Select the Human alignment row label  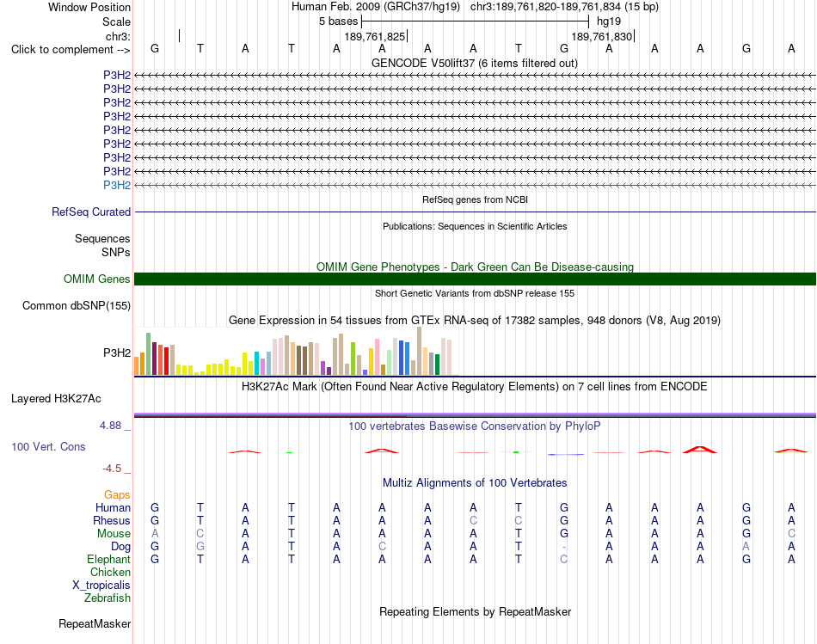point(113,507)
